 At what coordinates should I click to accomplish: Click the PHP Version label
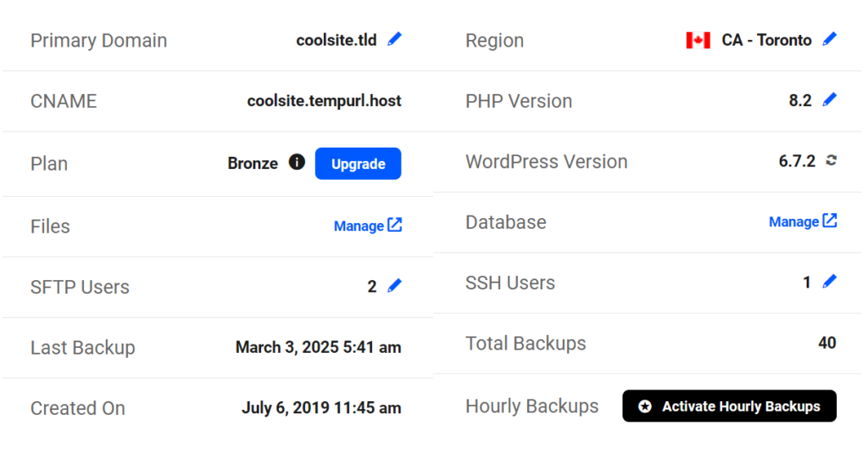point(519,101)
